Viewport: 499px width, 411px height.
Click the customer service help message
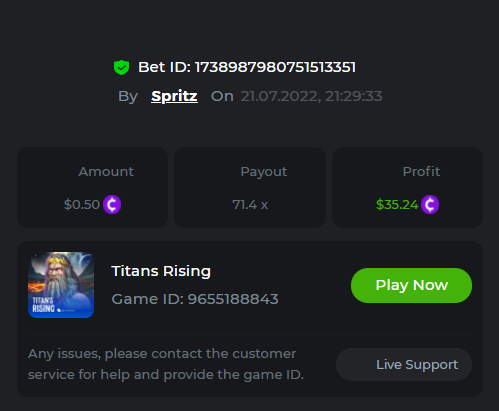point(166,364)
